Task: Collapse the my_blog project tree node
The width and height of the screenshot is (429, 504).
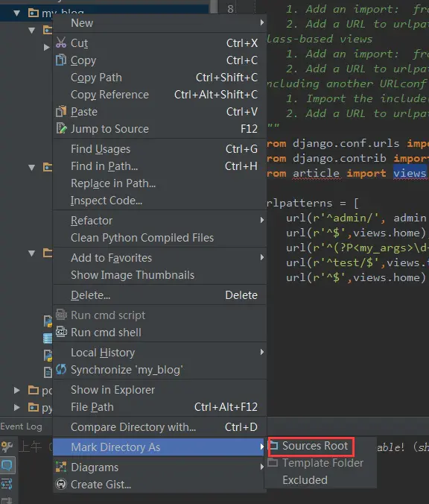Action: tap(16, 13)
